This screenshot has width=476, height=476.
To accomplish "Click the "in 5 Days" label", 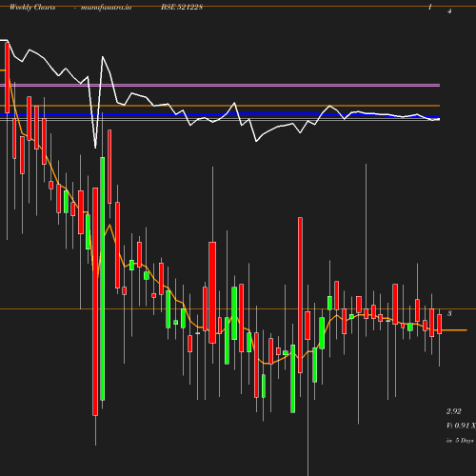I will coord(460,441).
